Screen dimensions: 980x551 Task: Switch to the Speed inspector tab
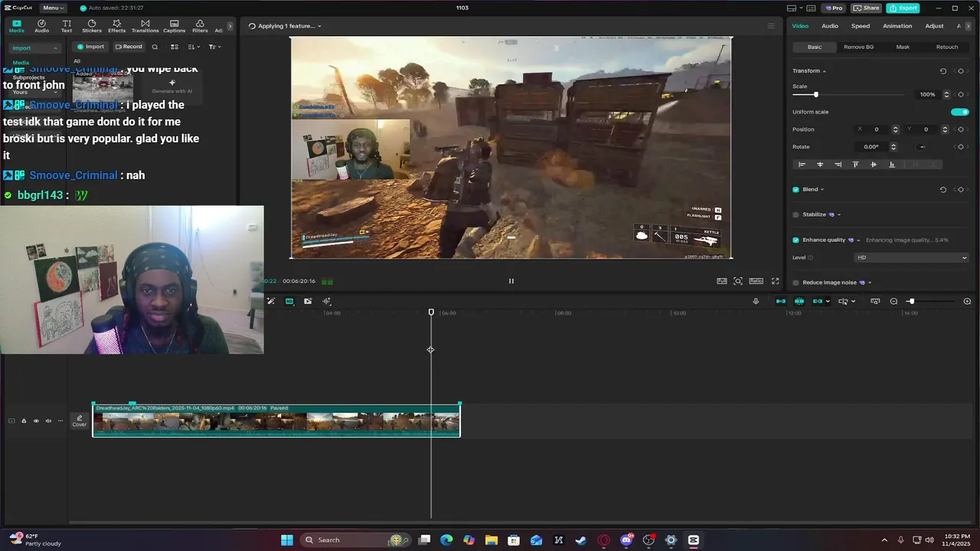click(861, 26)
